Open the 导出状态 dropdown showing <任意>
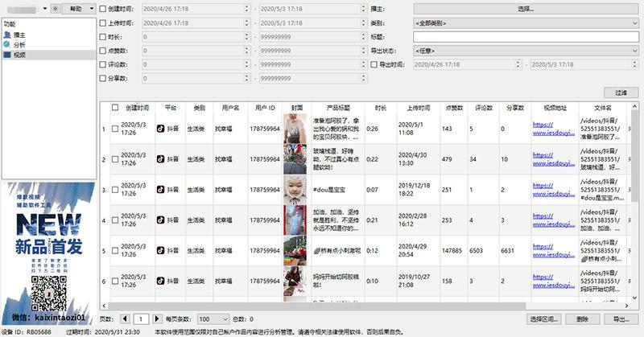 (x=526, y=50)
